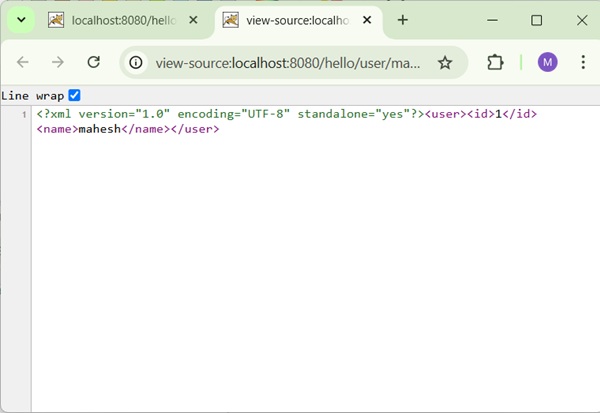Screen dimensions: 600x413
Task: Click the mahesh name value
Action: coord(99,129)
